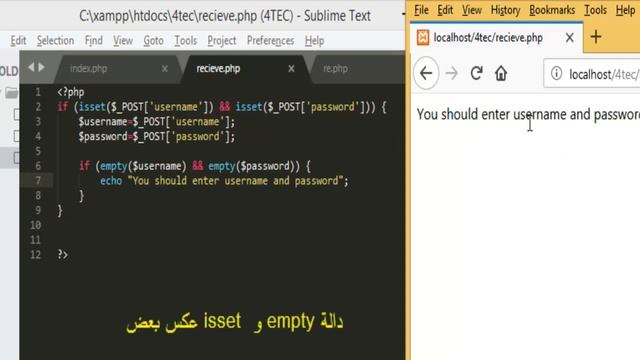Open a new browser tab
This screenshot has width=640, height=360.
point(596,37)
